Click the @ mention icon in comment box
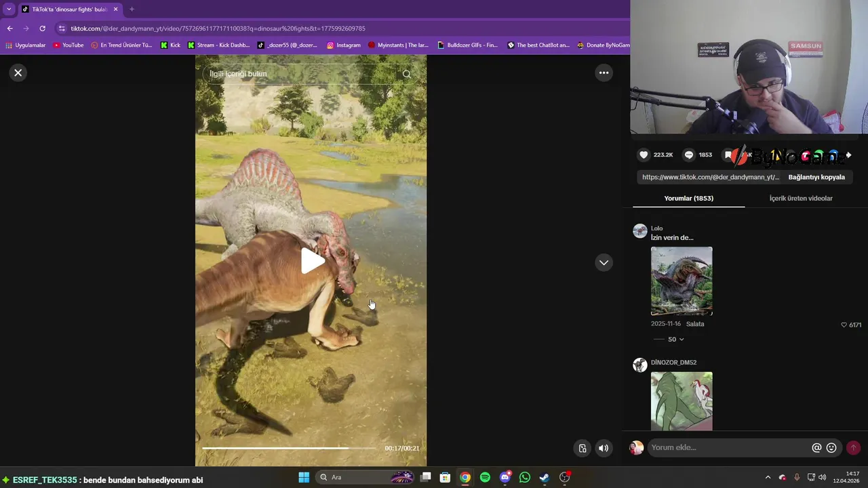Image resolution: width=868 pixels, height=488 pixels. pyautogui.click(x=816, y=448)
